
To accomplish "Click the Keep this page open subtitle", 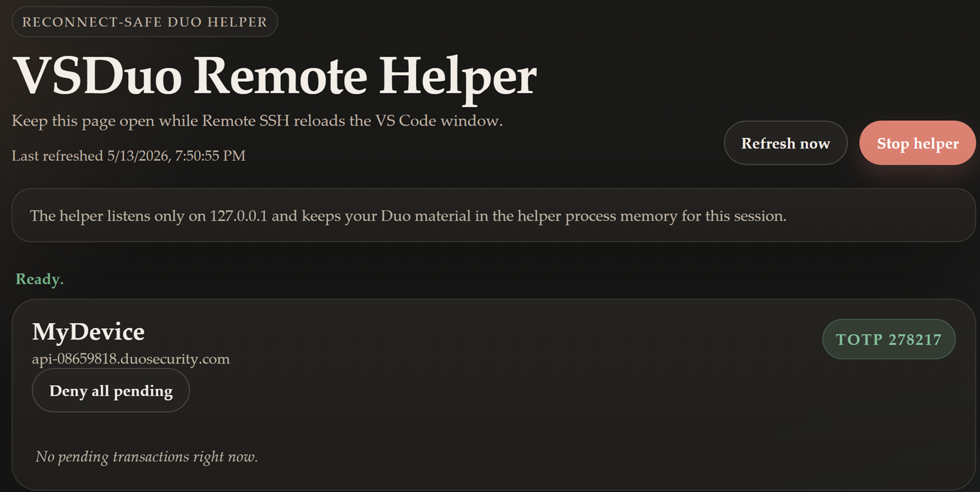I will point(257,121).
